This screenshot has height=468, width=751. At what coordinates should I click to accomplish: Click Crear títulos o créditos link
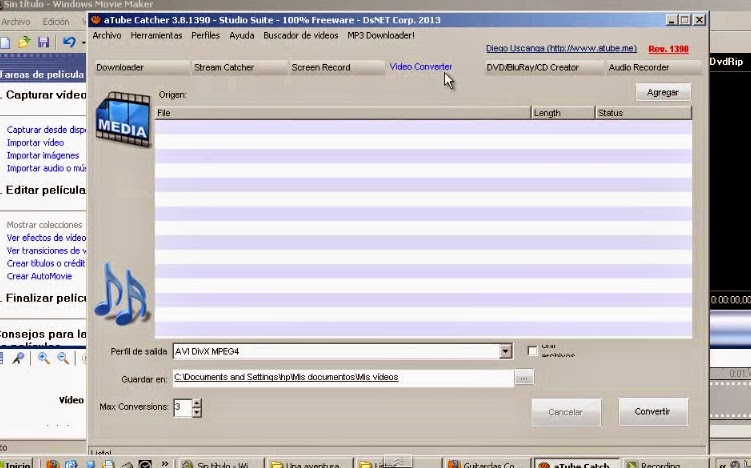point(46,263)
